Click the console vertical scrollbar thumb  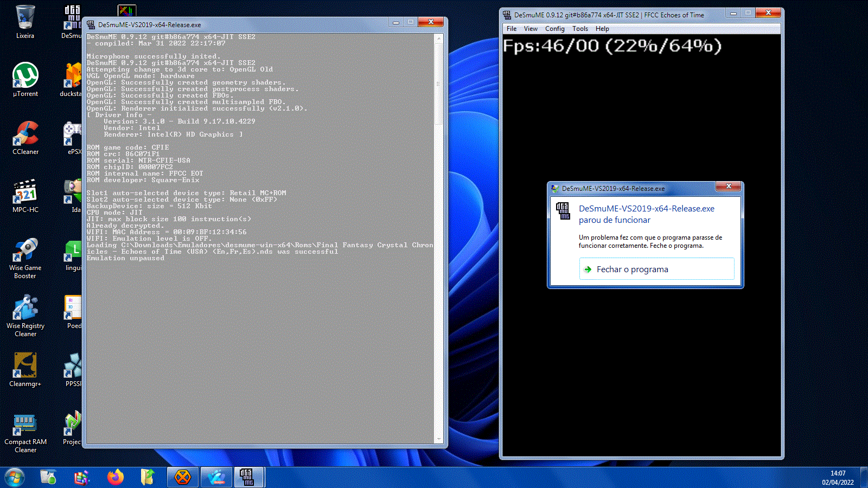click(x=439, y=84)
